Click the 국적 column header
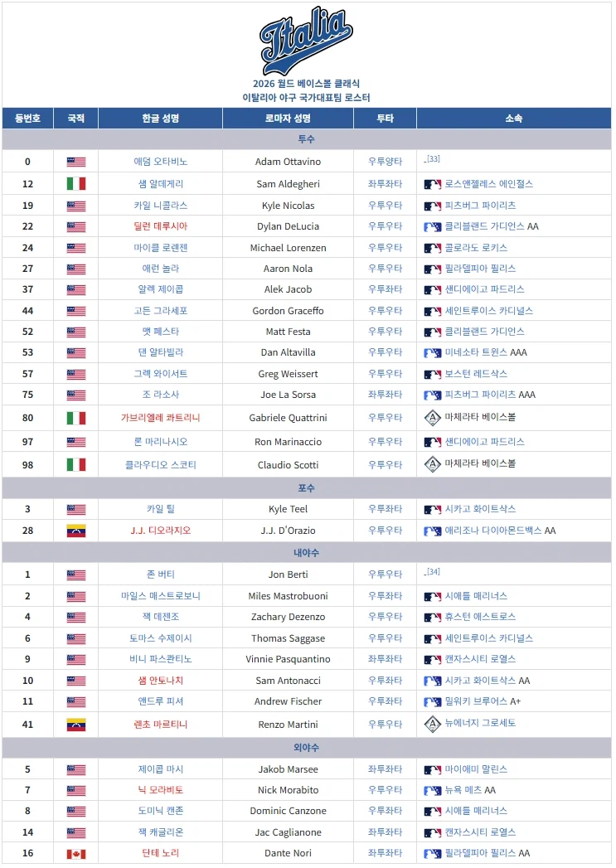This screenshot has height=868, width=616. pyautogui.click(x=75, y=119)
